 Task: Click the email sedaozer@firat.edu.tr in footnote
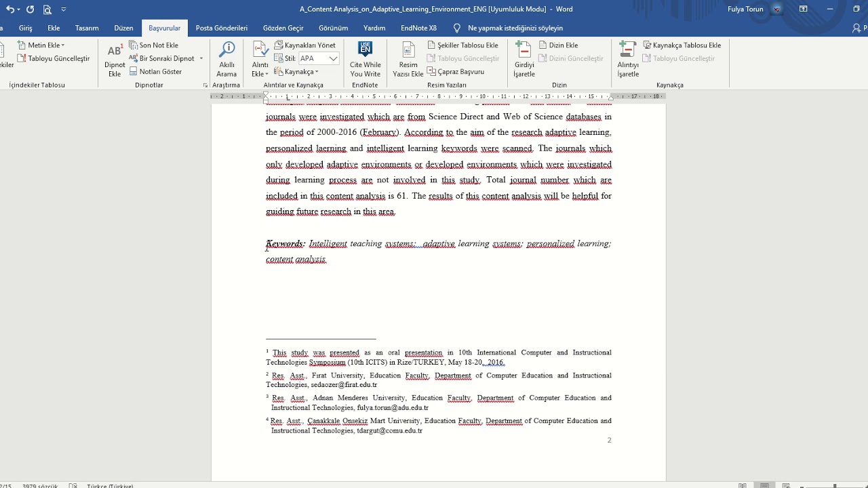[344, 385]
